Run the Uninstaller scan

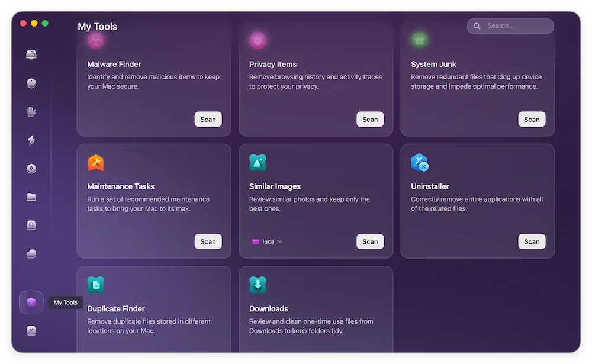(532, 241)
